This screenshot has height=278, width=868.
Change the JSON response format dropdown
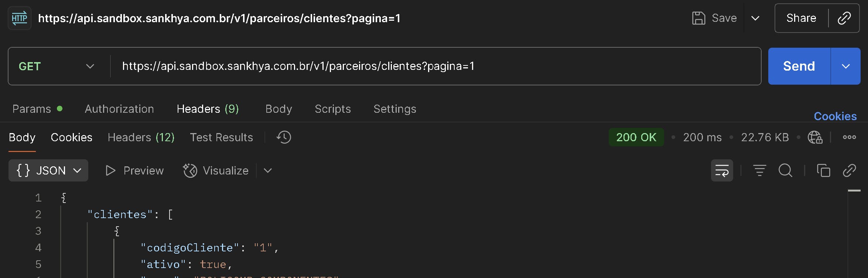click(x=48, y=170)
